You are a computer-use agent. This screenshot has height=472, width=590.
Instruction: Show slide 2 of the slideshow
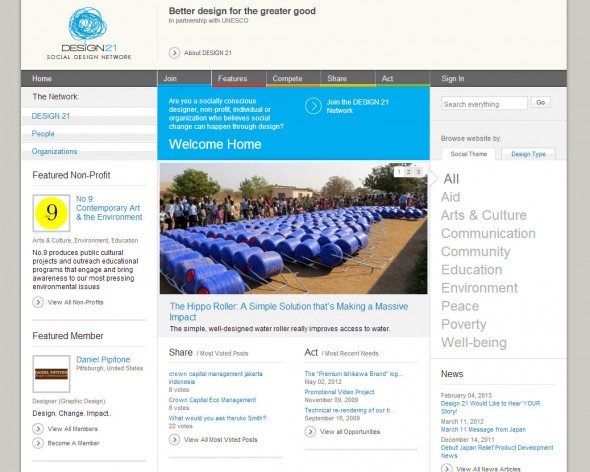pos(408,172)
